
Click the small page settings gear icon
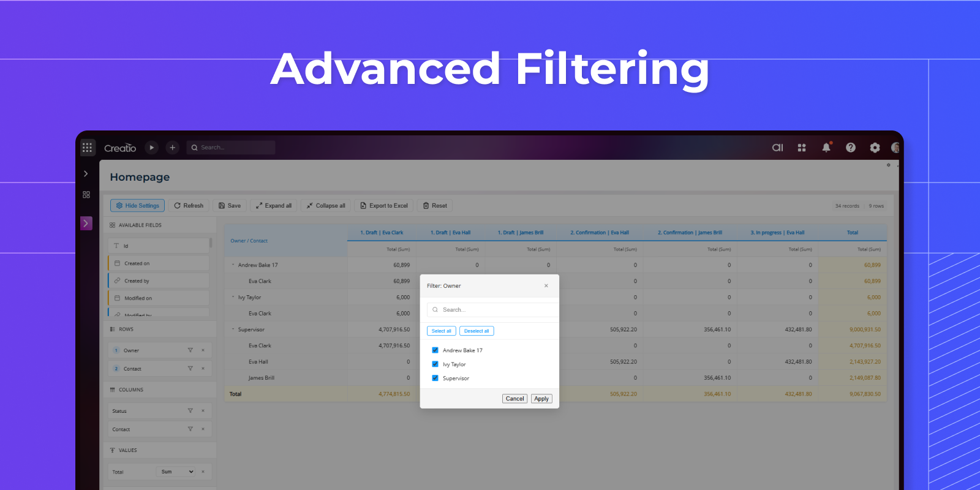click(889, 165)
